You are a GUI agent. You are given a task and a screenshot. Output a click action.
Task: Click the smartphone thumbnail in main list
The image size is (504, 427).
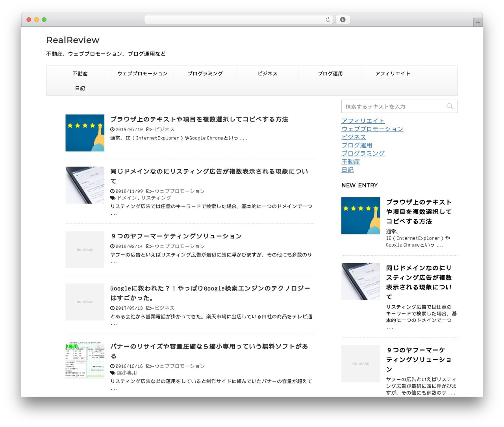point(85,185)
